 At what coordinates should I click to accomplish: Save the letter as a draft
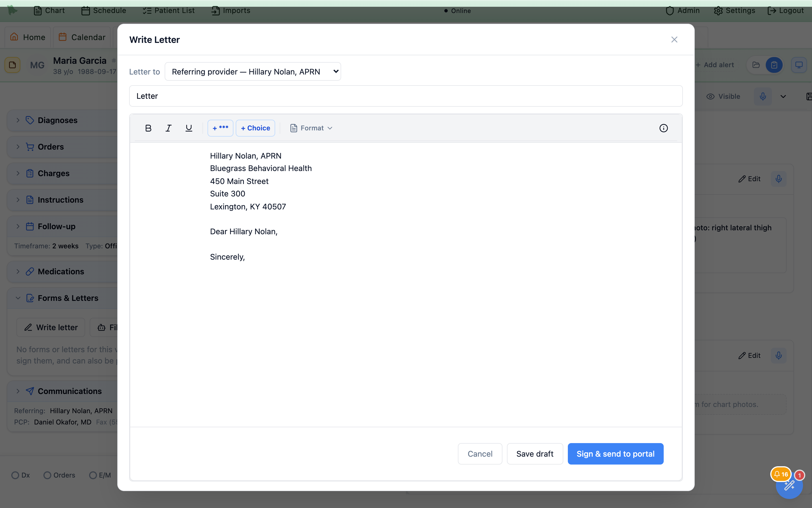click(535, 454)
